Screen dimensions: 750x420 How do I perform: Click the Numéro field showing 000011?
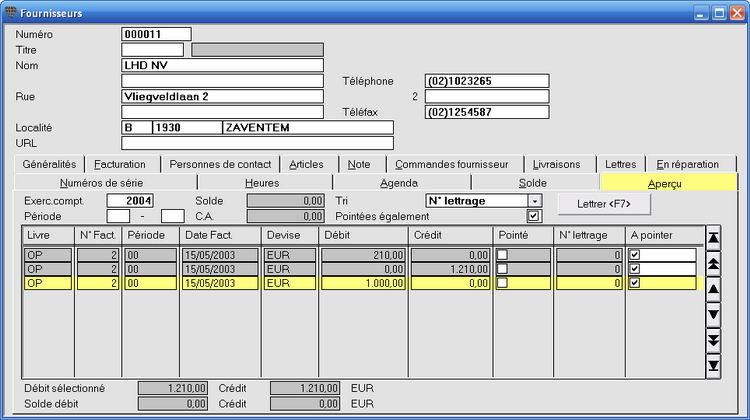coord(156,34)
